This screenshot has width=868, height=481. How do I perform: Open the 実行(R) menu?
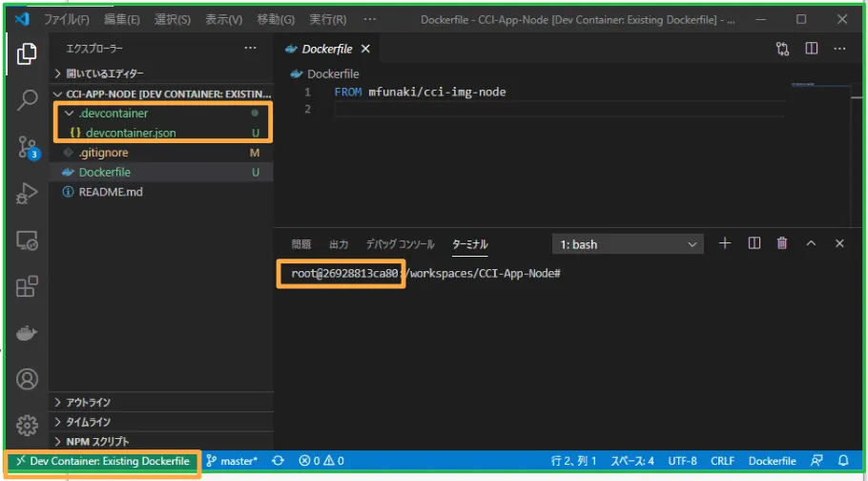click(x=328, y=19)
